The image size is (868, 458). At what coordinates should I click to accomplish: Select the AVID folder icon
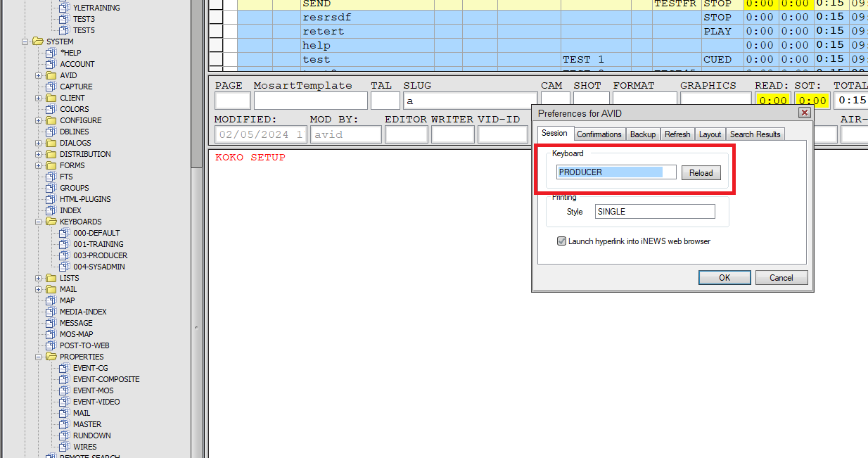point(51,75)
